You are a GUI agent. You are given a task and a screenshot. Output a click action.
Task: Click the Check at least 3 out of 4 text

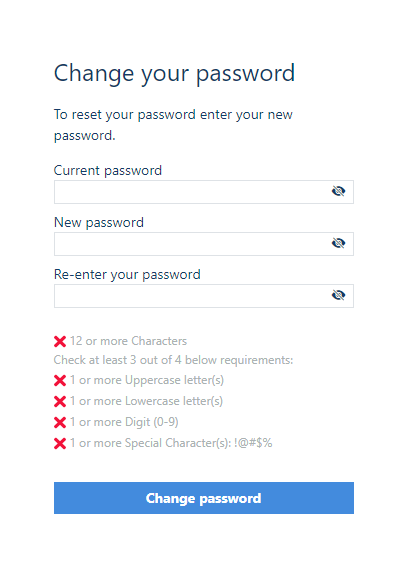click(x=173, y=360)
